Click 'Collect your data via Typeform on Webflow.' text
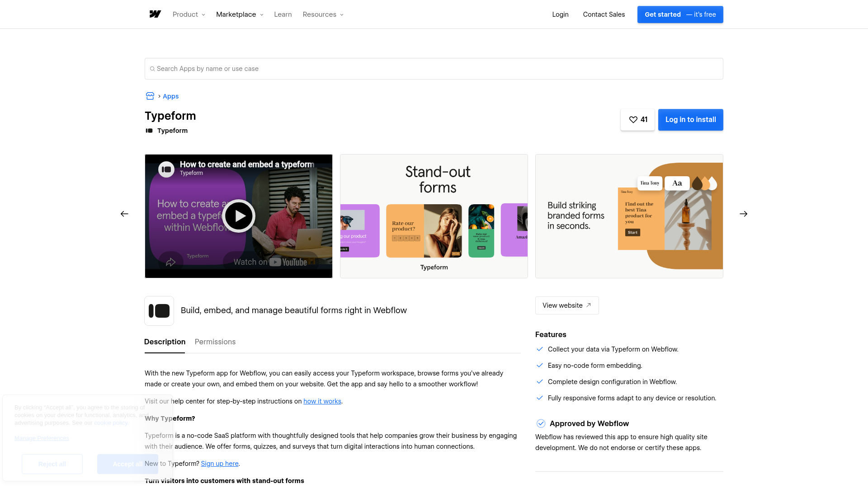Screen dimensions: 868x488 pos(613,349)
